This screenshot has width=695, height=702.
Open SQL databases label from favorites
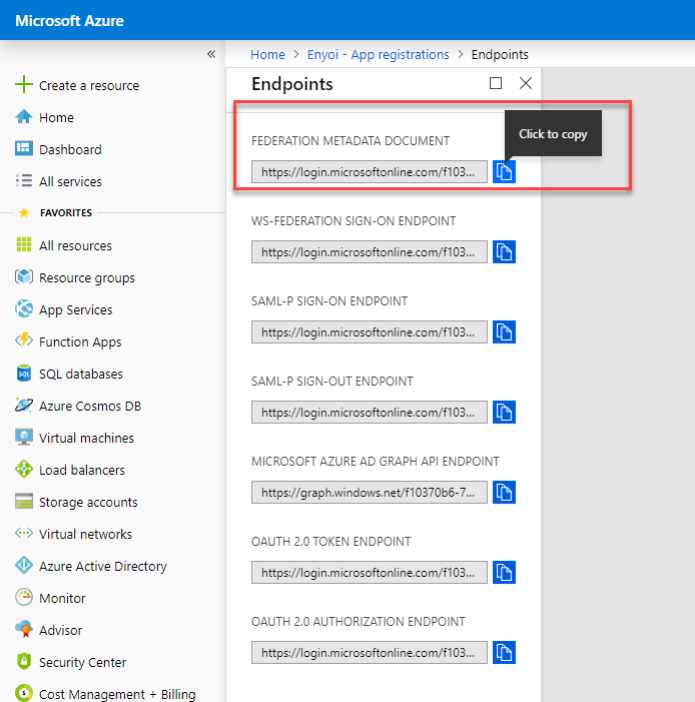(x=81, y=374)
